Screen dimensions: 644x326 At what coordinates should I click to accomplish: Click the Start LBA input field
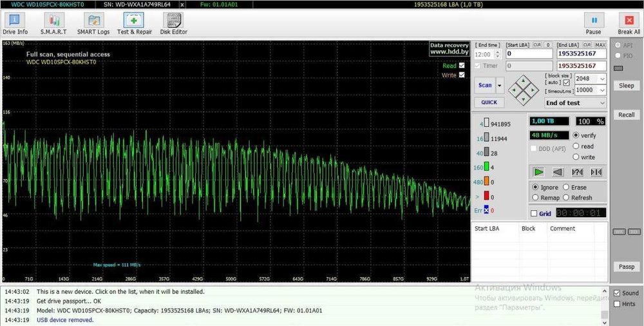tap(529, 54)
